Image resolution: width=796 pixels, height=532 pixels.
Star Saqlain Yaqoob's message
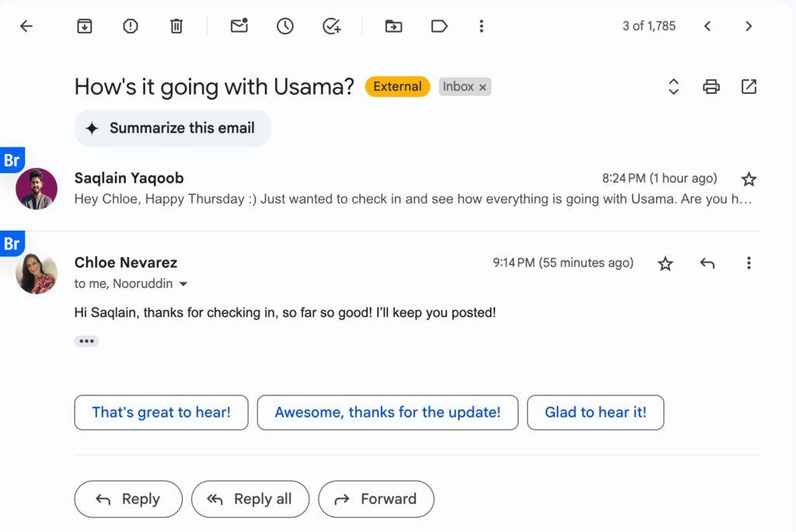tap(749, 179)
